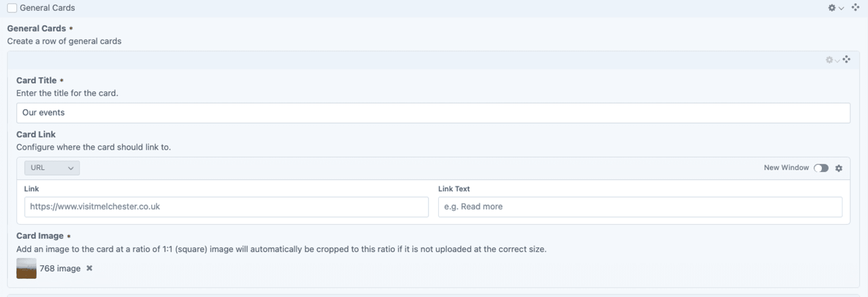
Task: Click the New Window label text
Action: [x=786, y=168]
